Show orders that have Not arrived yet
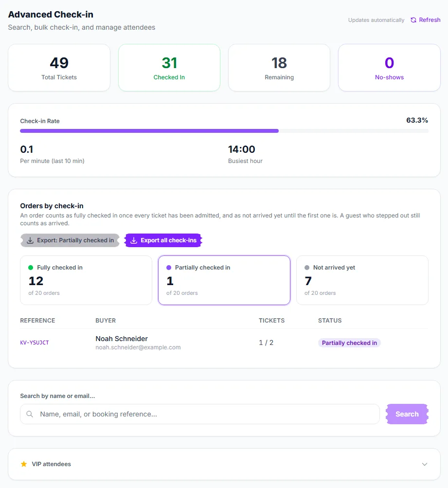The height and width of the screenshot is (488, 448). click(362, 280)
